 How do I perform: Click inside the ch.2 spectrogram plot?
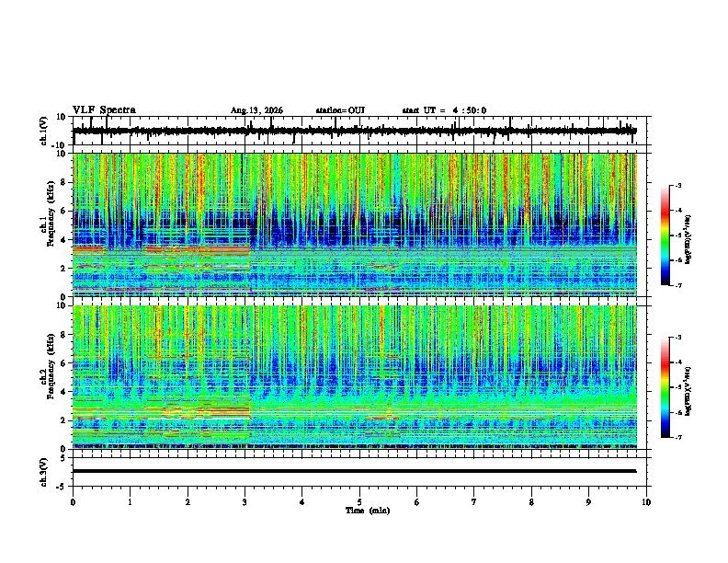coord(355,377)
